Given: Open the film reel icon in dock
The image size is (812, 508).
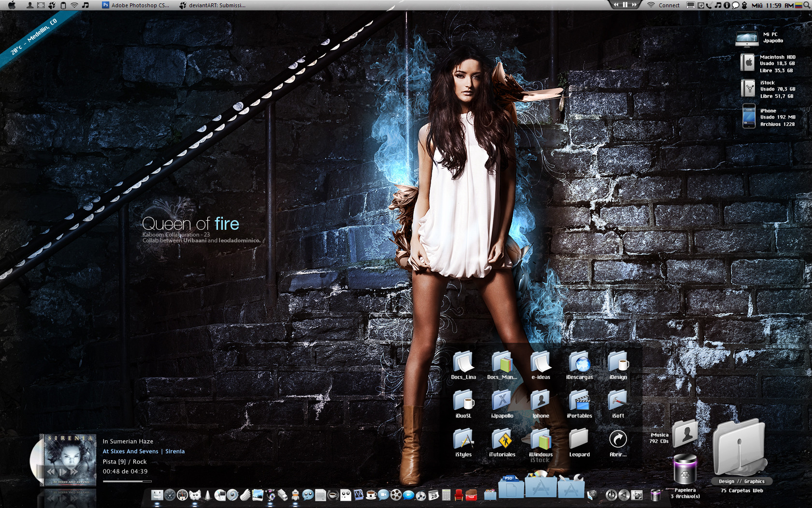Looking at the screenshot, I should pyautogui.click(x=396, y=494).
